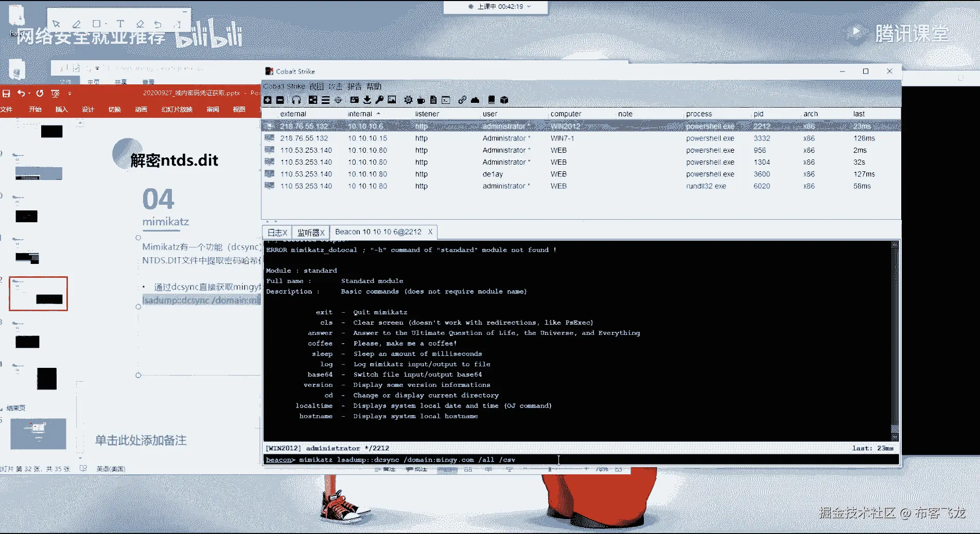Click the beacon console vertical scrollbar
This screenshot has width=980, height=534.
tap(895, 341)
